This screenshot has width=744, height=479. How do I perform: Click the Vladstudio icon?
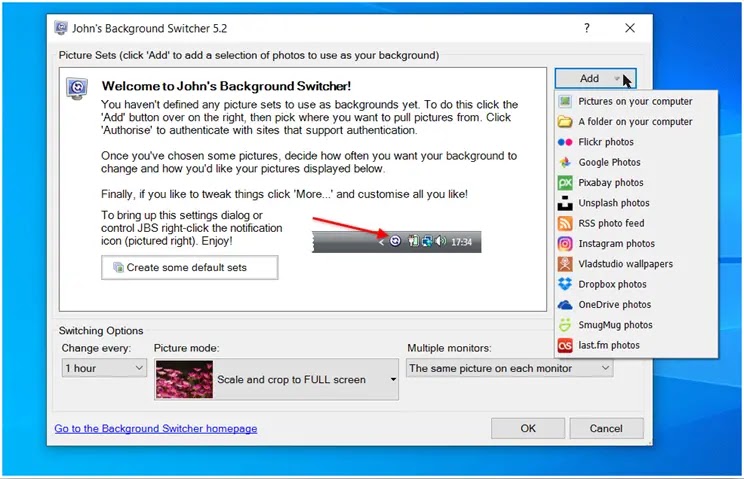(565, 264)
